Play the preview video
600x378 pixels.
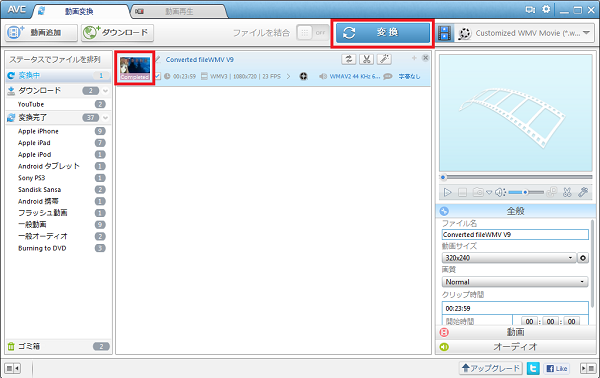[x=447, y=192]
